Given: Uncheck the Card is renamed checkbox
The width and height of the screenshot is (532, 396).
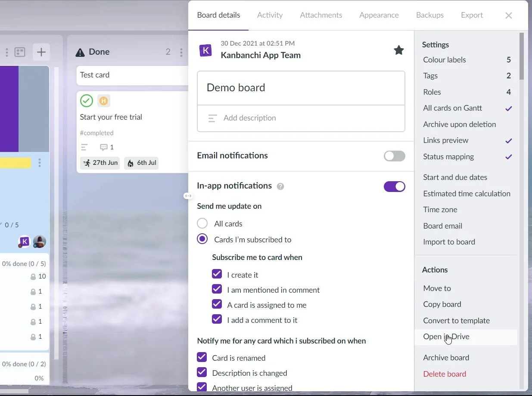Looking at the screenshot, I should pyautogui.click(x=202, y=357).
